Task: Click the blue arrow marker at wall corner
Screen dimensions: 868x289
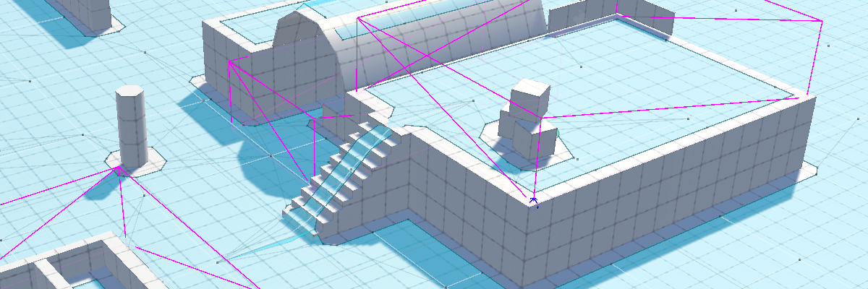Action: tap(534, 202)
